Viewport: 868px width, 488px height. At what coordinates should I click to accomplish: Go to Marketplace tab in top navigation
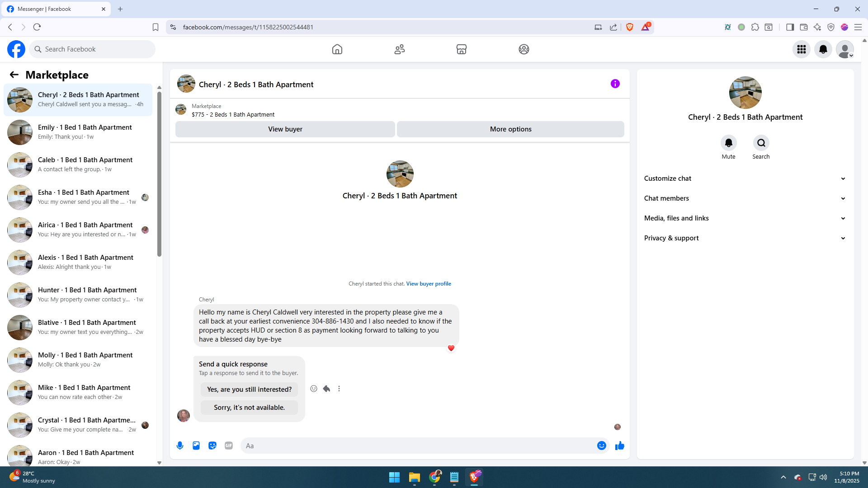coord(461,49)
